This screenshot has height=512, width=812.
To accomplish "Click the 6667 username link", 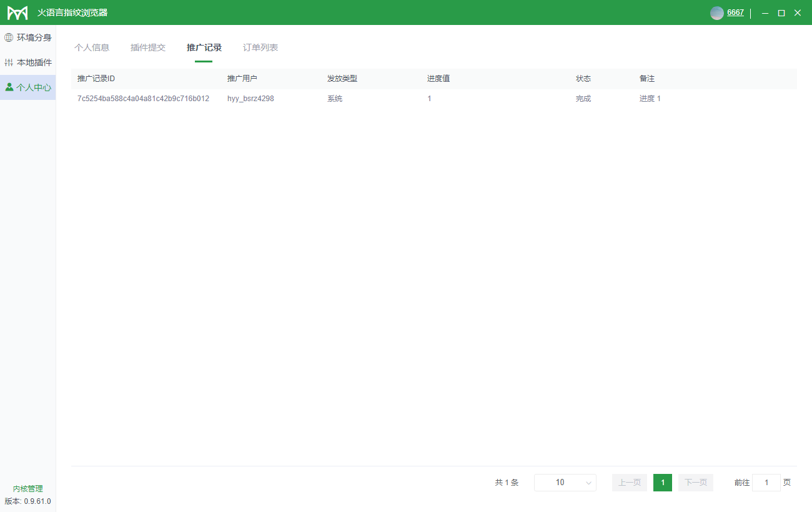I will [x=735, y=12].
